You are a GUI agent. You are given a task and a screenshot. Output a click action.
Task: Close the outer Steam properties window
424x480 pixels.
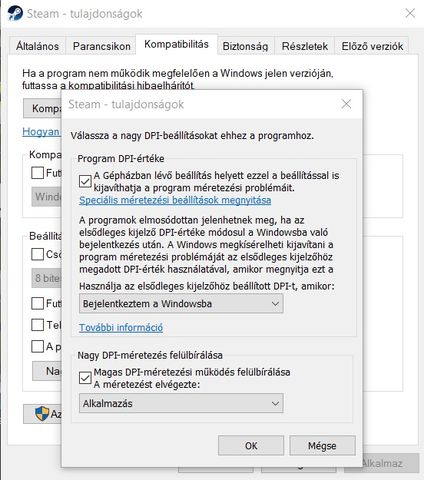410,13
